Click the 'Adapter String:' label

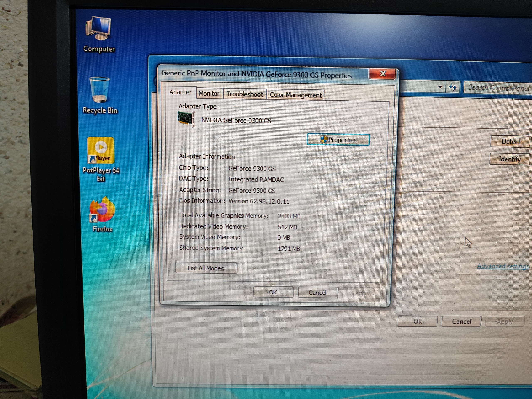tap(200, 190)
